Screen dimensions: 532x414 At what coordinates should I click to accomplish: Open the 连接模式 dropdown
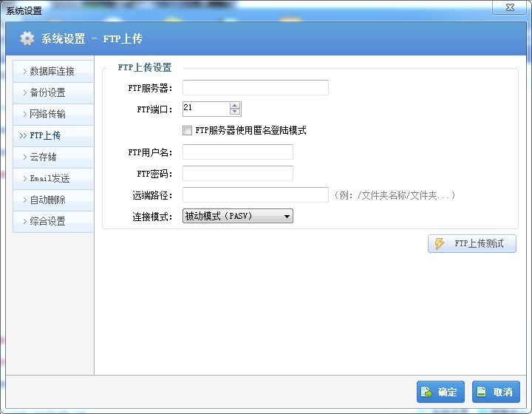pyautogui.click(x=237, y=216)
